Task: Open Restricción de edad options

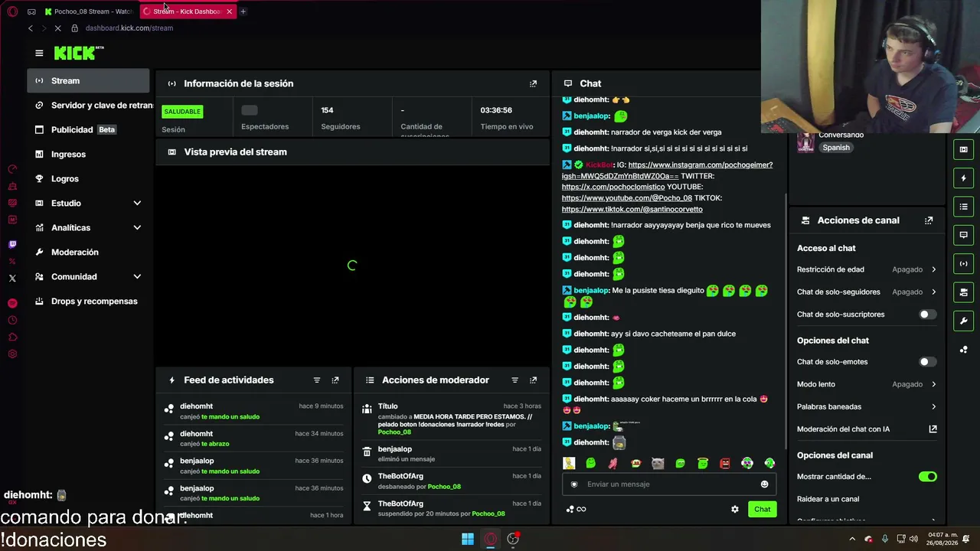Action: [867, 269]
